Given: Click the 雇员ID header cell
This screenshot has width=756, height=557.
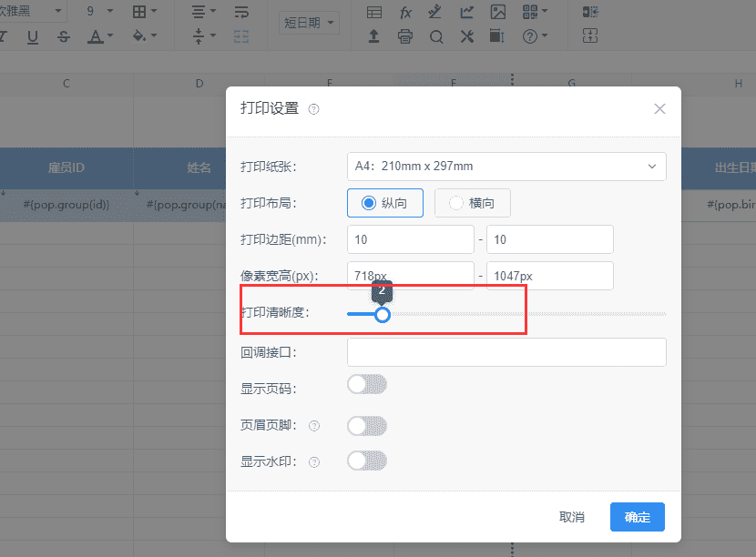Looking at the screenshot, I should [x=66, y=167].
